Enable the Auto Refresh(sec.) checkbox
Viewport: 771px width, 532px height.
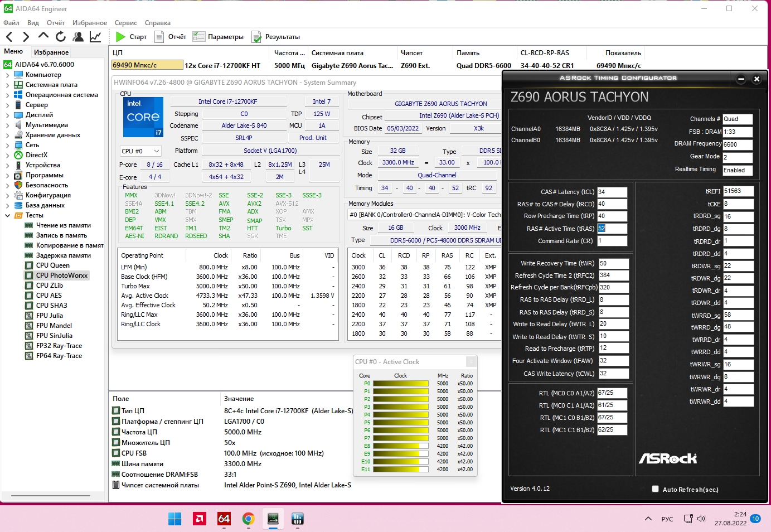[x=655, y=489]
